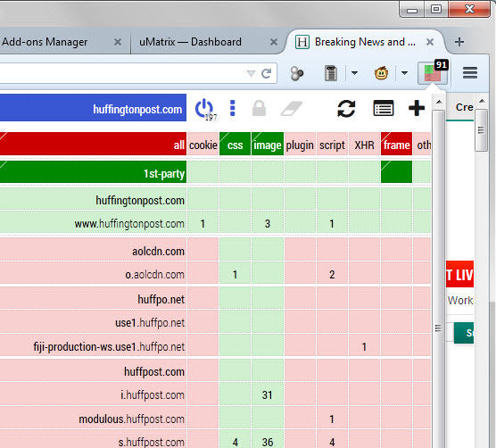Click modulous.huffpost.com row label

tap(93, 418)
